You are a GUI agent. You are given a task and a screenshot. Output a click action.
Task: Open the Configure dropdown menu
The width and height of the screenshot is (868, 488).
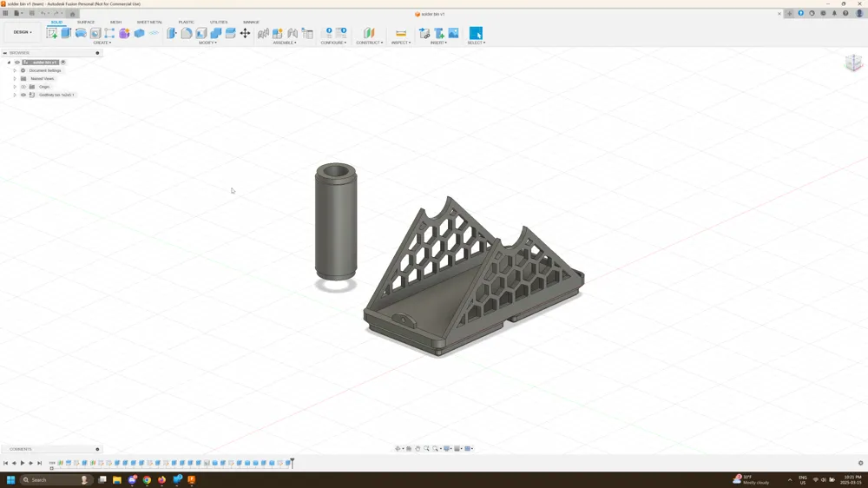tap(334, 43)
